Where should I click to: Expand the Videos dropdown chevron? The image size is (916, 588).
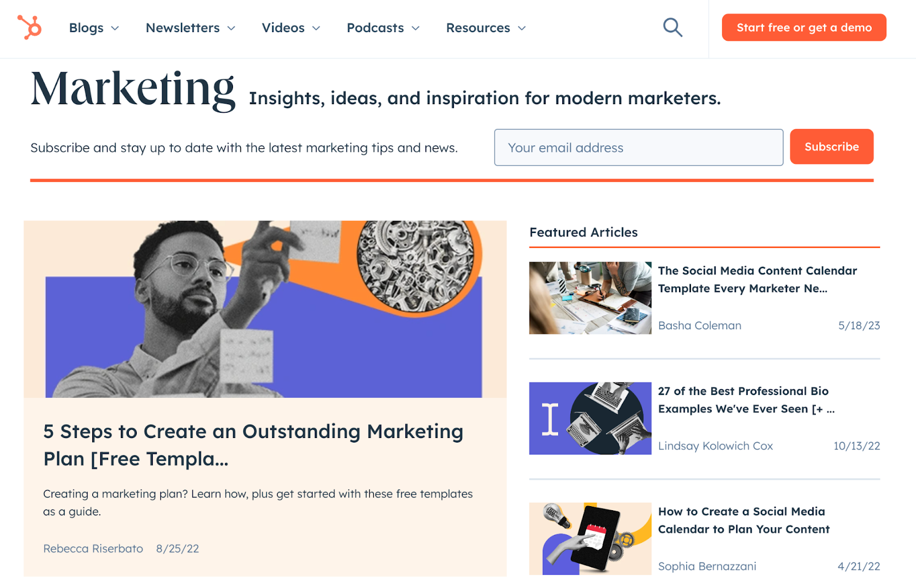tap(316, 28)
